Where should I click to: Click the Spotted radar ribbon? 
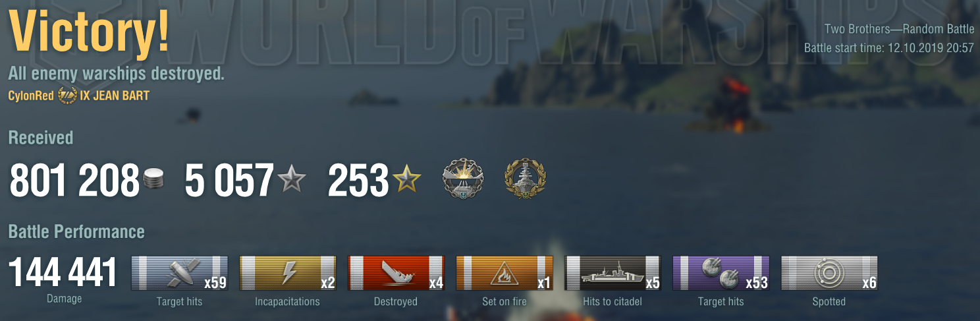pyautogui.click(x=829, y=273)
